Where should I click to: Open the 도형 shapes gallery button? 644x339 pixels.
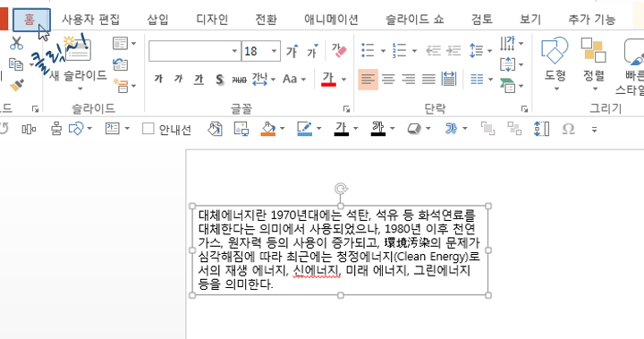(x=555, y=64)
